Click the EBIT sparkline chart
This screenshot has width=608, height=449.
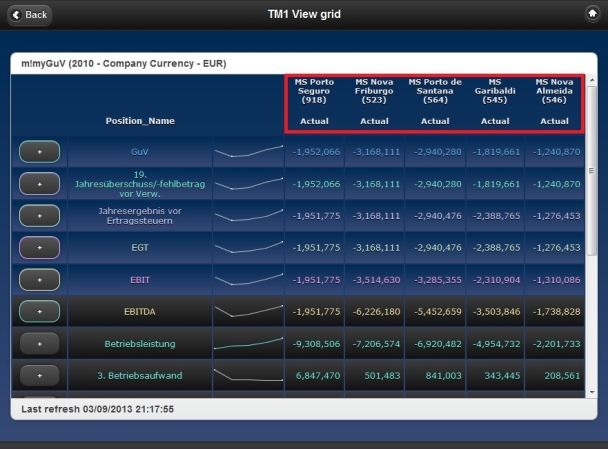click(249, 280)
